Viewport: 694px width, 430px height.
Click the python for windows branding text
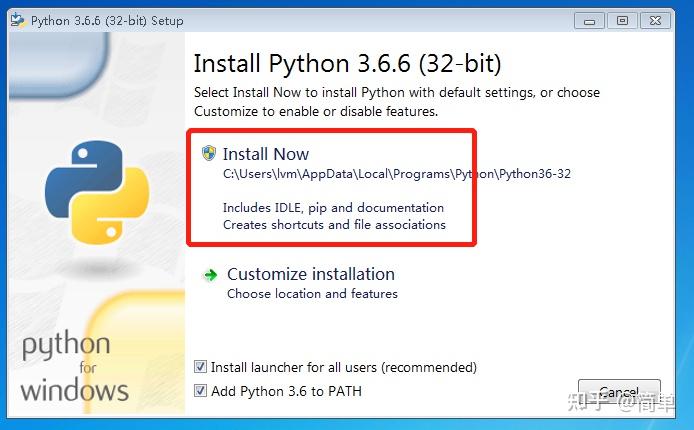coord(70,367)
